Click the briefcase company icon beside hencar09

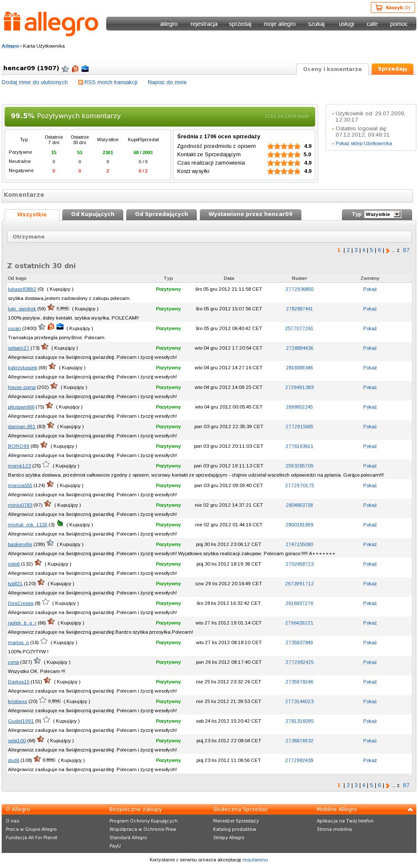[85, 69]
